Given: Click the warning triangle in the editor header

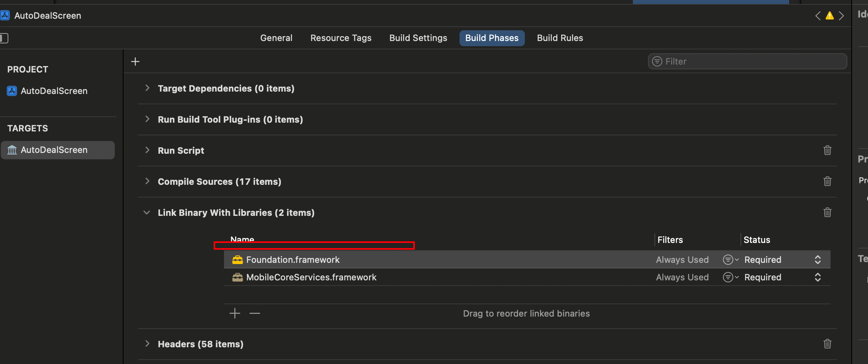Looking at the screenshot, I should point(829,16).
